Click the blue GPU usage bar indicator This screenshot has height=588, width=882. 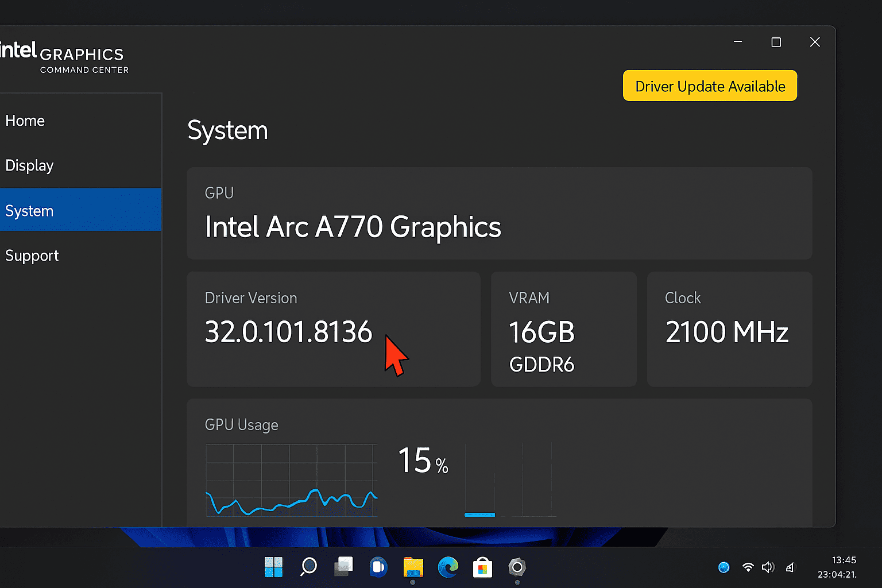[479, 514]
